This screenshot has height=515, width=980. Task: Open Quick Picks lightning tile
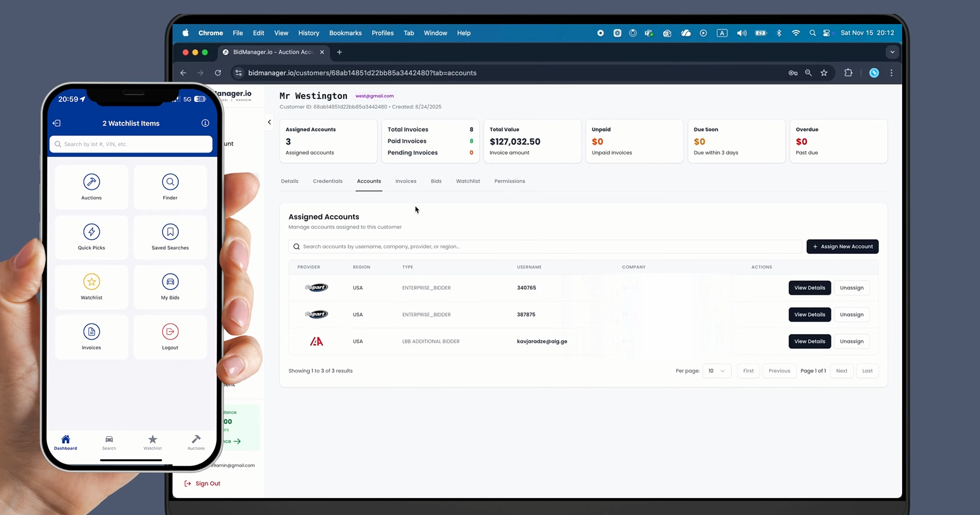[91, 237]
